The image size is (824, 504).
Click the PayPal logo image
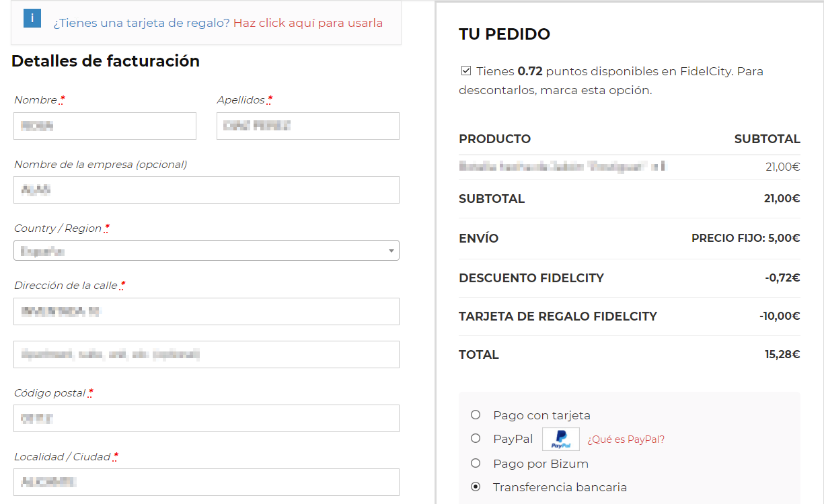tap(560, 439)
